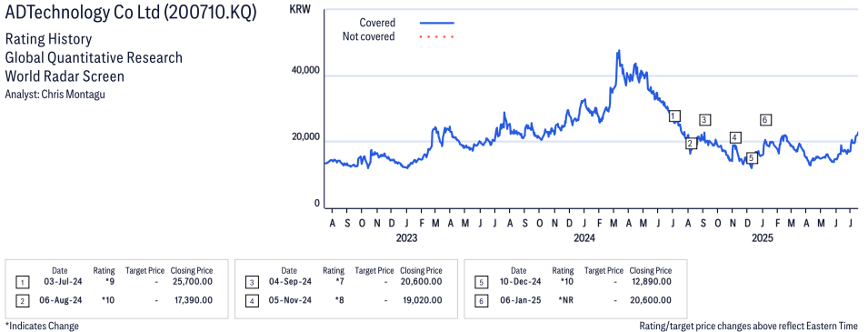
Task: Click the 05-Nov-24 date cell
Action: click(289, 300)
